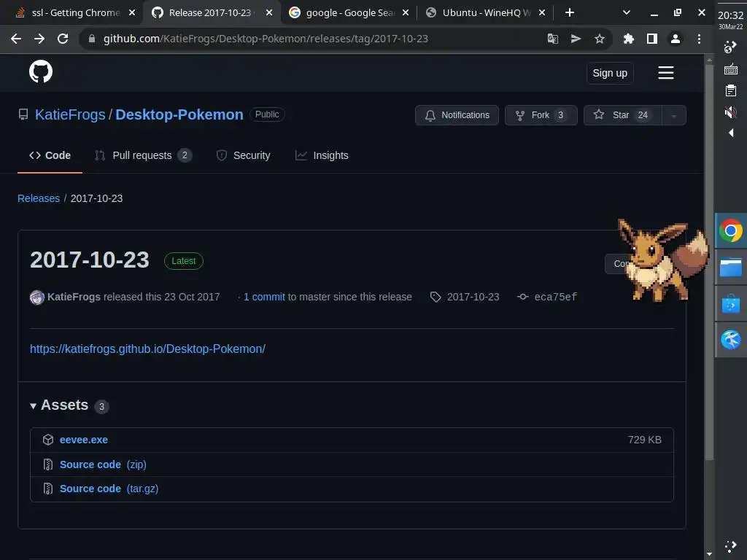
Task: Open the Chrome profile avatar icon
Action: (x=675, y=39)
